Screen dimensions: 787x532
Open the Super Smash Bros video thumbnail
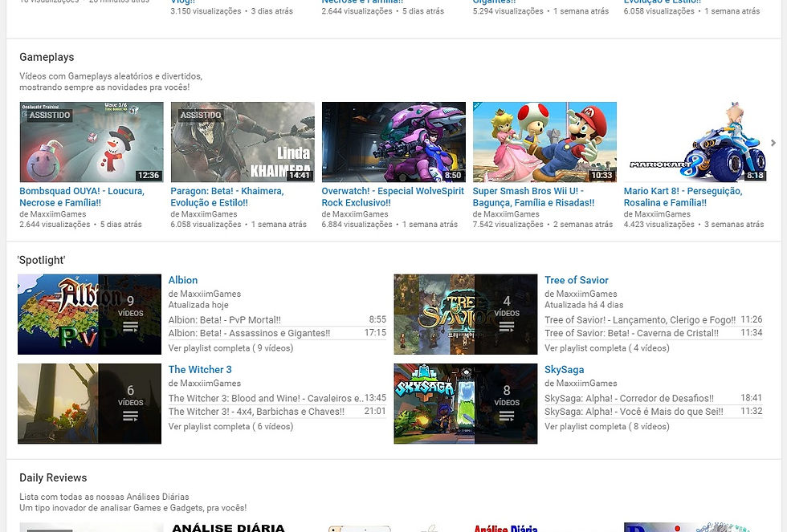(544, 142)
